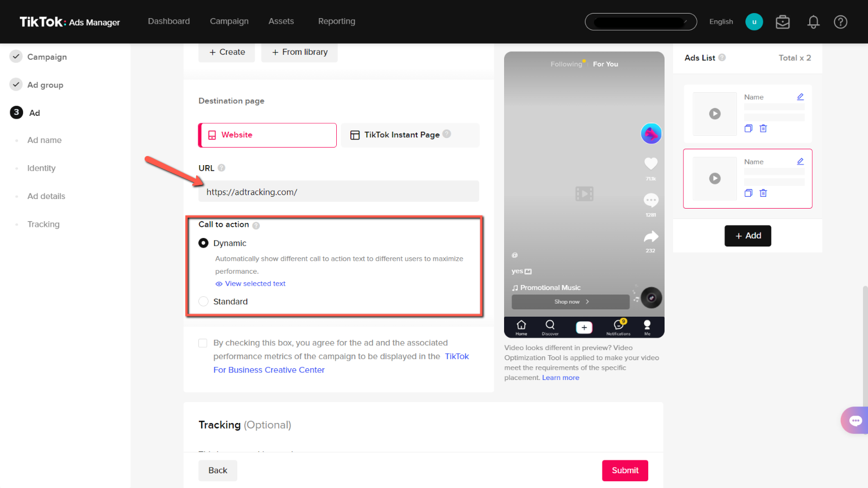Screen dimensions: 868x488
Task: Select the first ad video thumbnail
Action: pyautogui.click(x=715, y=114)
